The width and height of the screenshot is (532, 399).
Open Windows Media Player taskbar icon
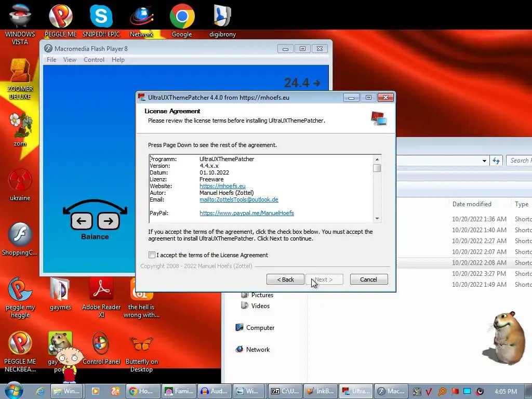[x=96, y=391]
